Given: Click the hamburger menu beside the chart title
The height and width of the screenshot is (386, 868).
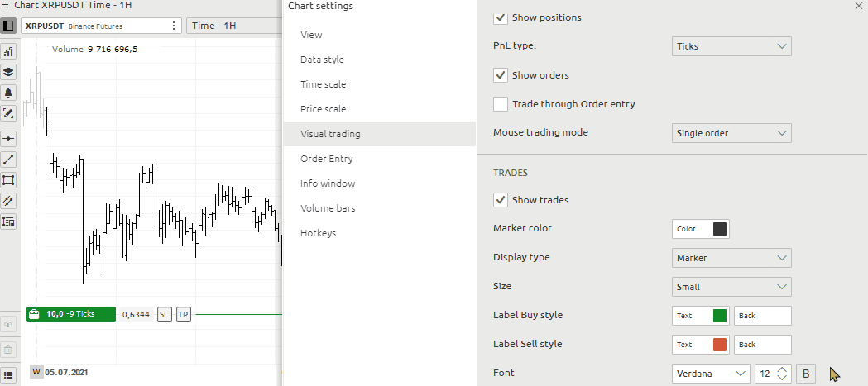Looking at the screenshot, I should [6, 6].
